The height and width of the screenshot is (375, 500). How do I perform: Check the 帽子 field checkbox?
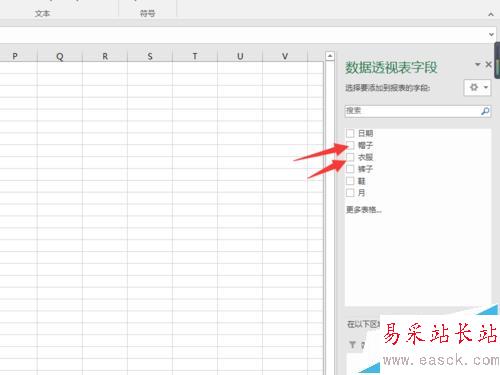pyautogui.click(x=350, y=145)
